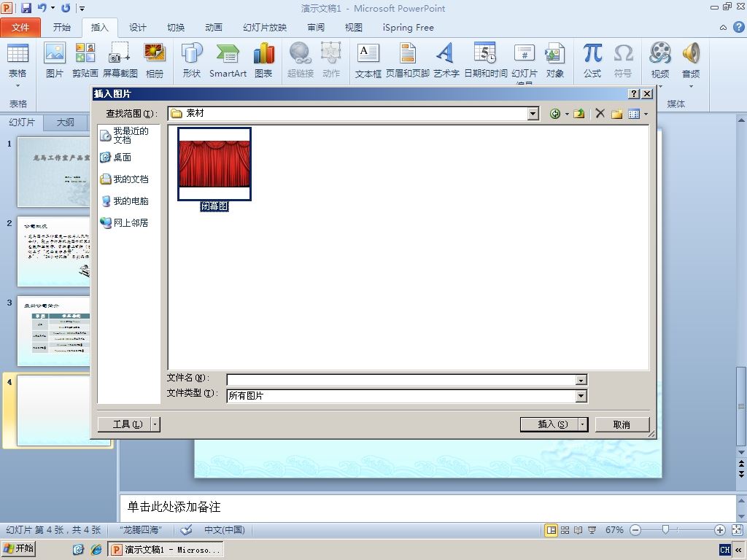Screen dimensions: 747x560
Task: Open the Insert button's dropdown arrow
Action: tap(583, 424)
